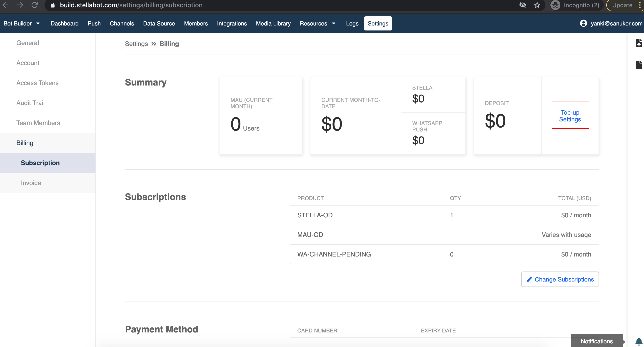Open the Incognito profile indicator
The height and width of the screenshot is (347, 644).
[x=575, y=5]
